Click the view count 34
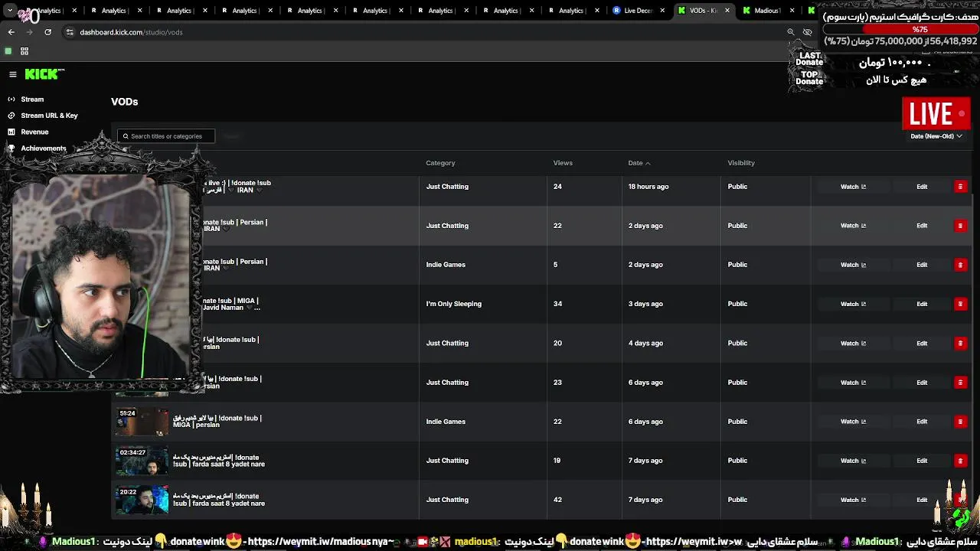The height and width of the screenshot is (551, 980). 557,304
